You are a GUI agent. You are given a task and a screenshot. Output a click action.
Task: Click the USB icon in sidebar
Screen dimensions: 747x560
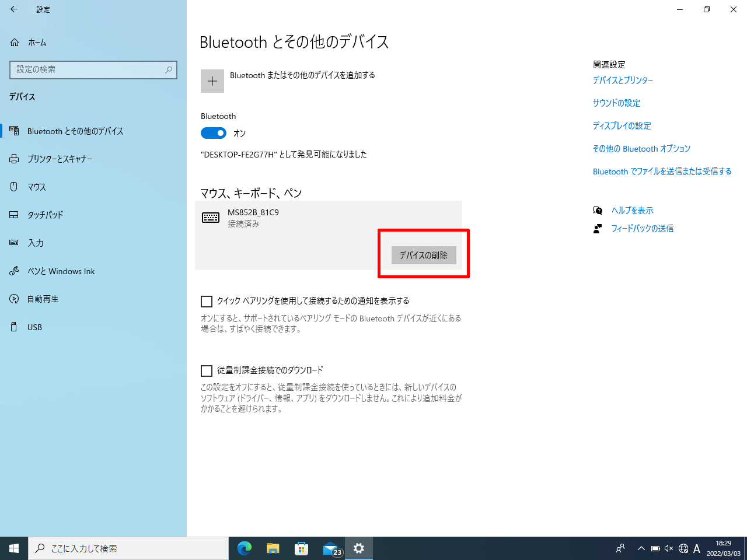14,327
